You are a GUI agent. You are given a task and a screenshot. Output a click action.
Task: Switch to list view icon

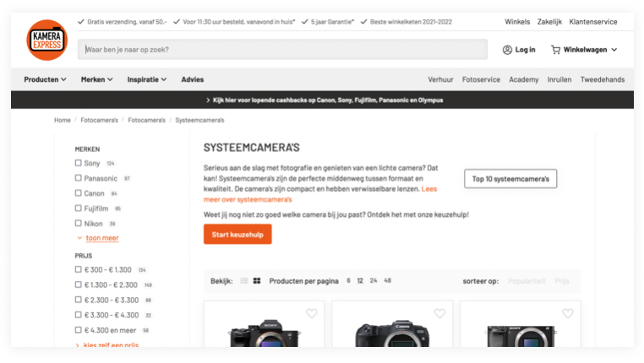pos(244,280)
